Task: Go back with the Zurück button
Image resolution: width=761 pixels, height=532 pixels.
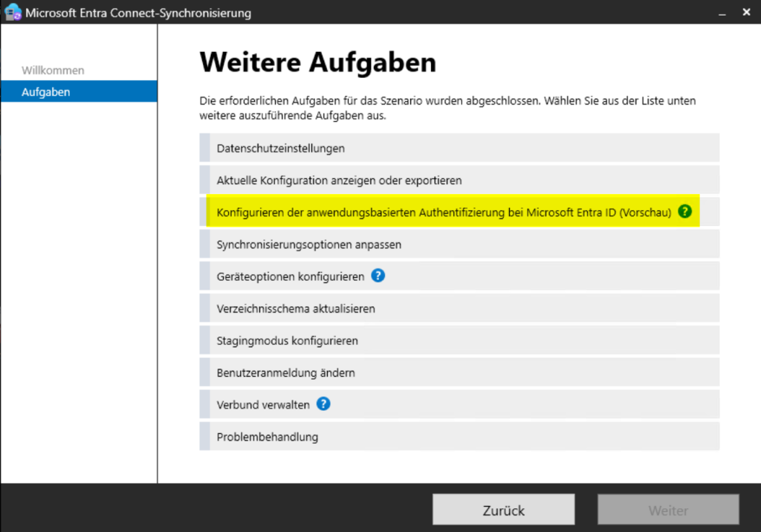Action: [x=504, y=510]
